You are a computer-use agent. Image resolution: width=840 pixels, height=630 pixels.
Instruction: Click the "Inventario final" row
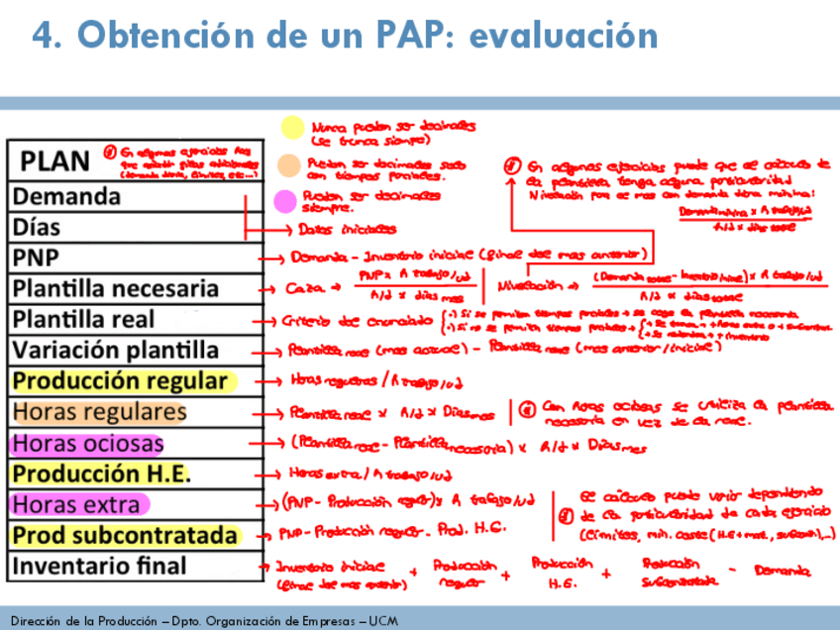pos(136,566)
